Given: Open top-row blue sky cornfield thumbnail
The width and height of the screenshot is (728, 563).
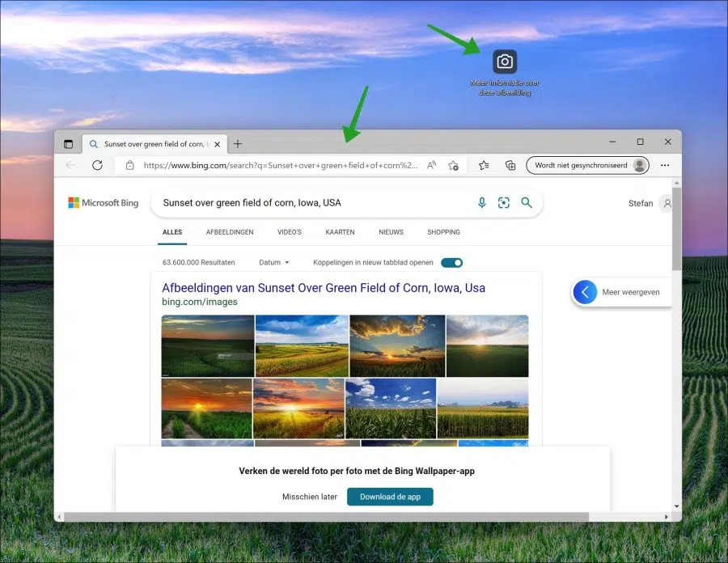Looking at the screenshot, I should coord(302,345).
